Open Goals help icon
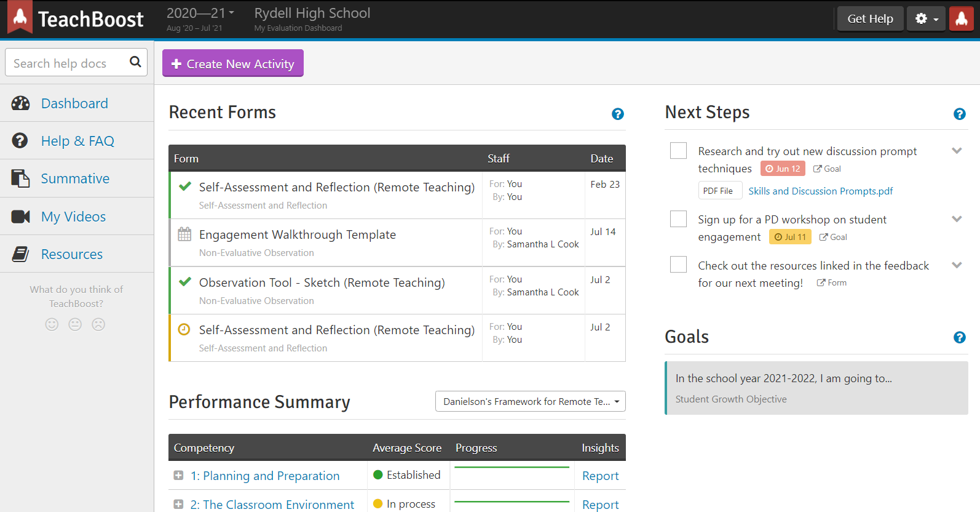Image resolution: width=980 pixels, height=512 pixels. coord(960,337)
